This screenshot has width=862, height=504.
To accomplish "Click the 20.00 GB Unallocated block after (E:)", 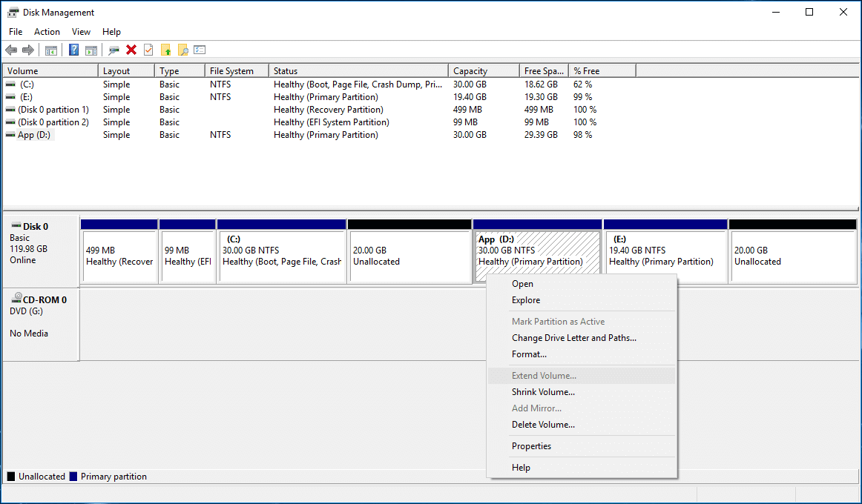I will click(792, 256).
